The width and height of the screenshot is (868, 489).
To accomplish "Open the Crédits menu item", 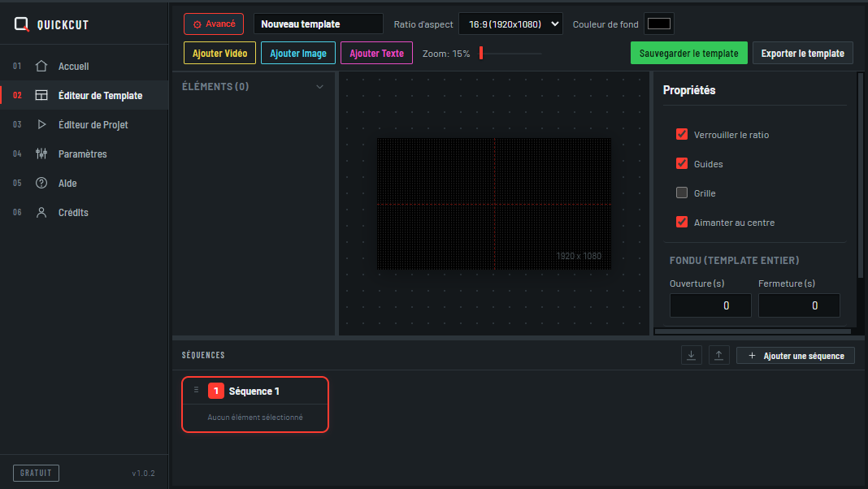I will tap(85, 213).
